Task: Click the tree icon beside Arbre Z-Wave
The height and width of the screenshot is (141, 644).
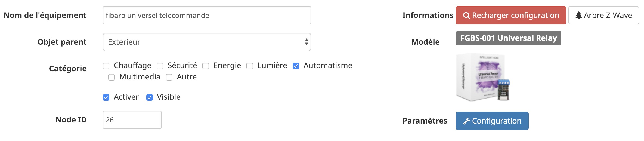Action: click(579, 16)
